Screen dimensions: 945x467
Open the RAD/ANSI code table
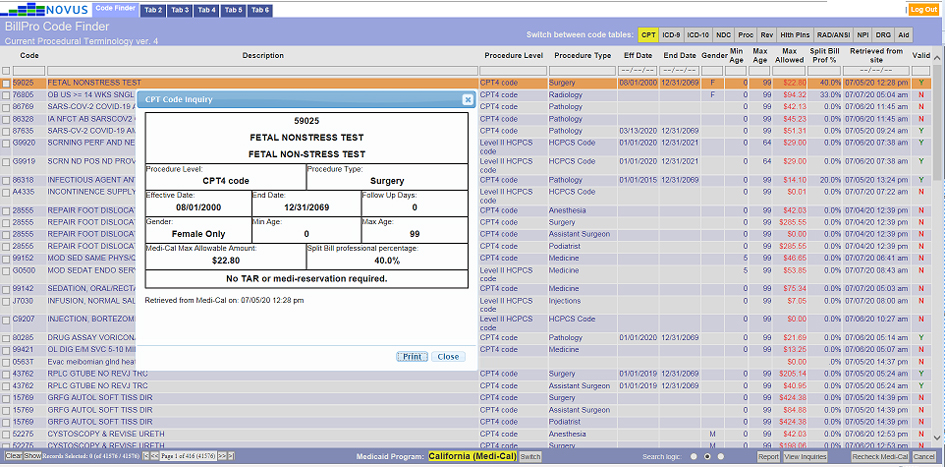(832, 35)
